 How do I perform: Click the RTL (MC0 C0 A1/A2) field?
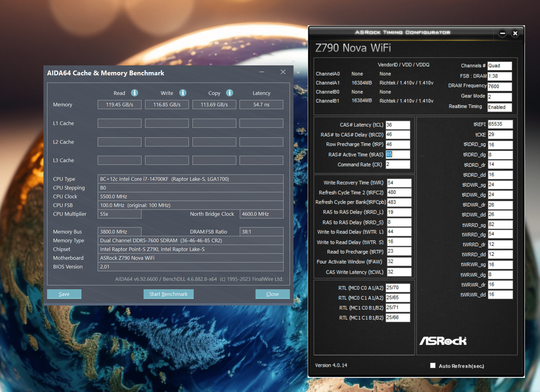[x=398, y=288]
